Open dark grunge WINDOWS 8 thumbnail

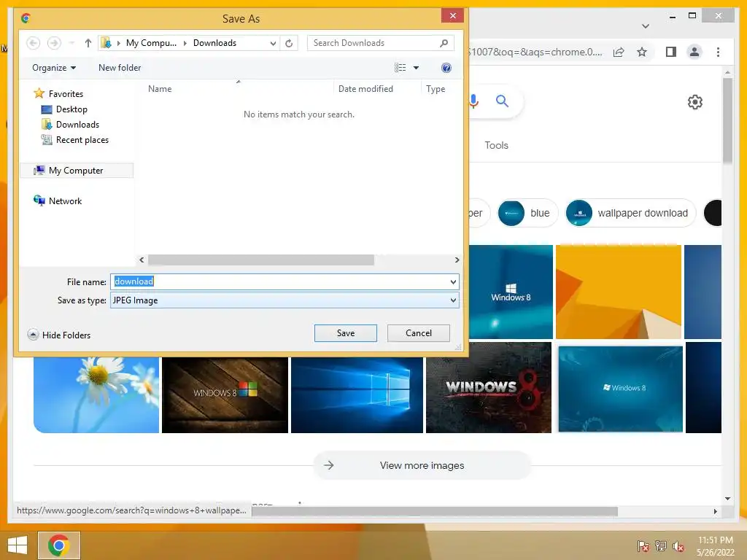click(x=488, y=388)
